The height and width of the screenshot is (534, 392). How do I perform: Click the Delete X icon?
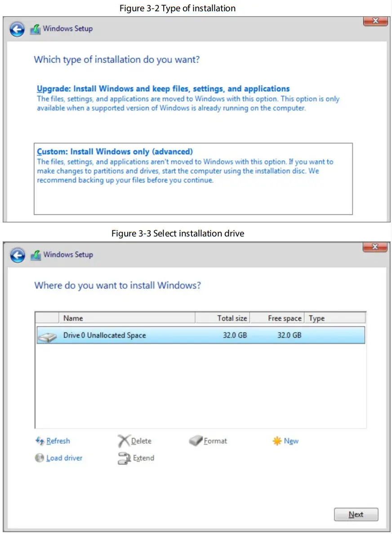tap(124, 441)
